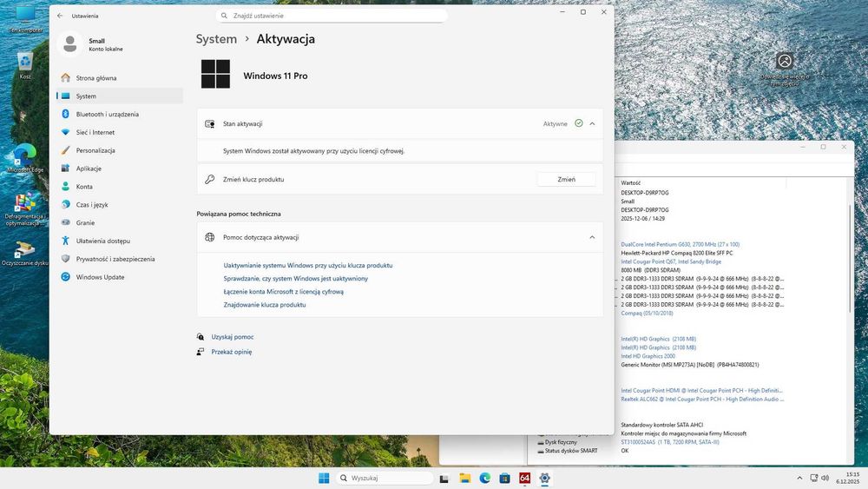Select Generic Monitor (MSI MP273A) row
The width and height of the screenshot is (868, 489).
tap(690, 365)
